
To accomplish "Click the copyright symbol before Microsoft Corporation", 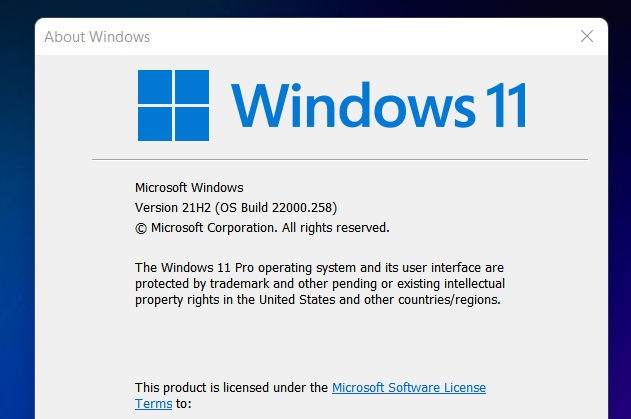I will click(x=141, y=229).
